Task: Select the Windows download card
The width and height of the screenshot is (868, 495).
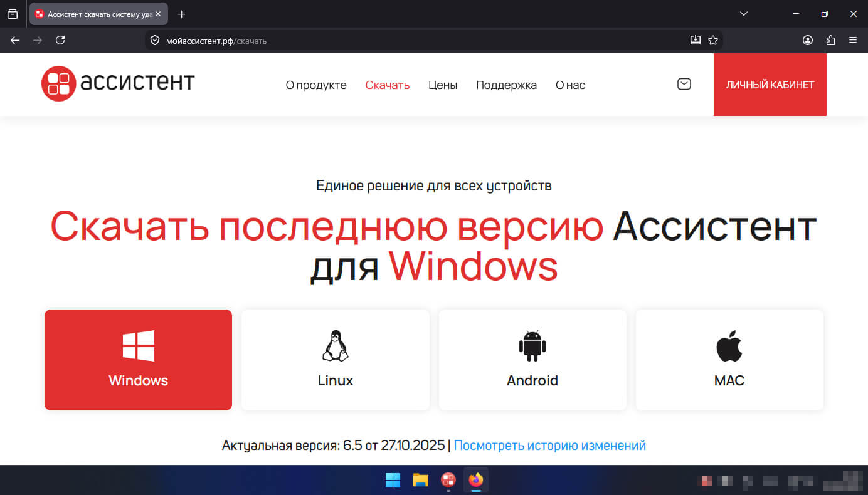Action: pyautogui.click(x=138, y=360)
